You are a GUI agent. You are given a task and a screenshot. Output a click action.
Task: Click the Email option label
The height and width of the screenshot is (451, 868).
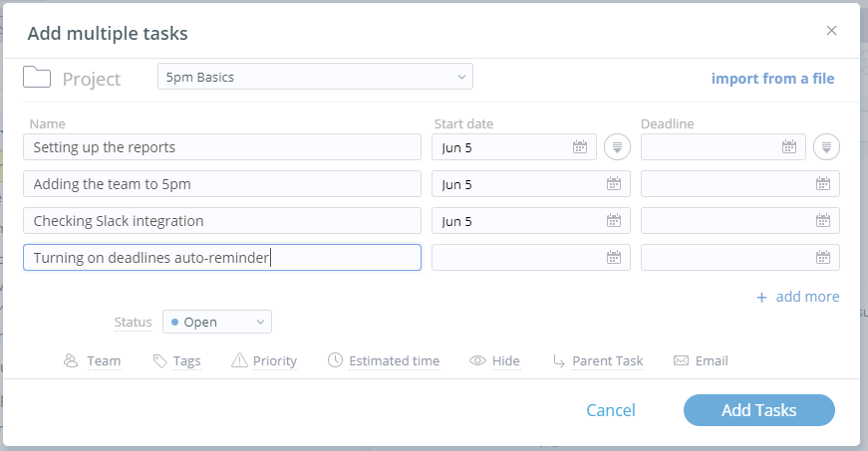712,361
